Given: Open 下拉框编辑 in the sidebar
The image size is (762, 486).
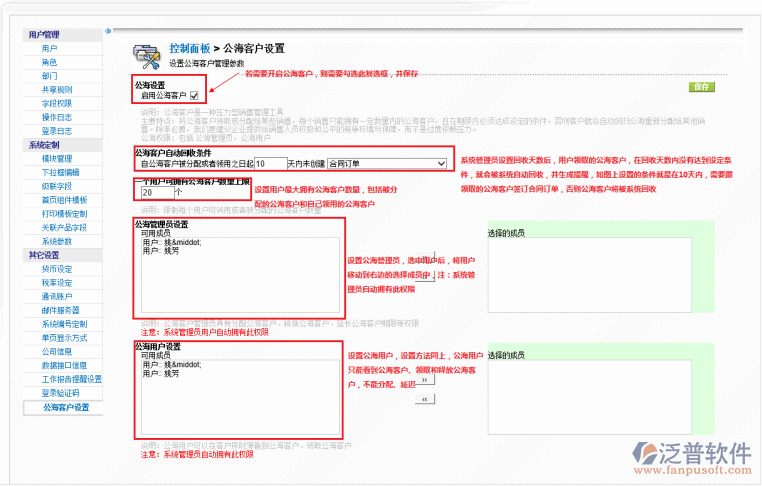Looking at the screenshot, I should [61, 173].
